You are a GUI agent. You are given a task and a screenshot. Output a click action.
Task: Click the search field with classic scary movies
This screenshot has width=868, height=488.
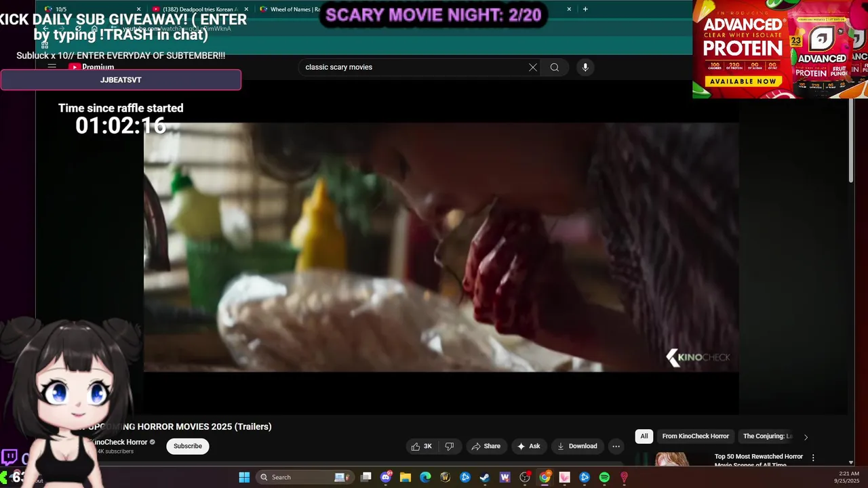click(x=414, y=67)
